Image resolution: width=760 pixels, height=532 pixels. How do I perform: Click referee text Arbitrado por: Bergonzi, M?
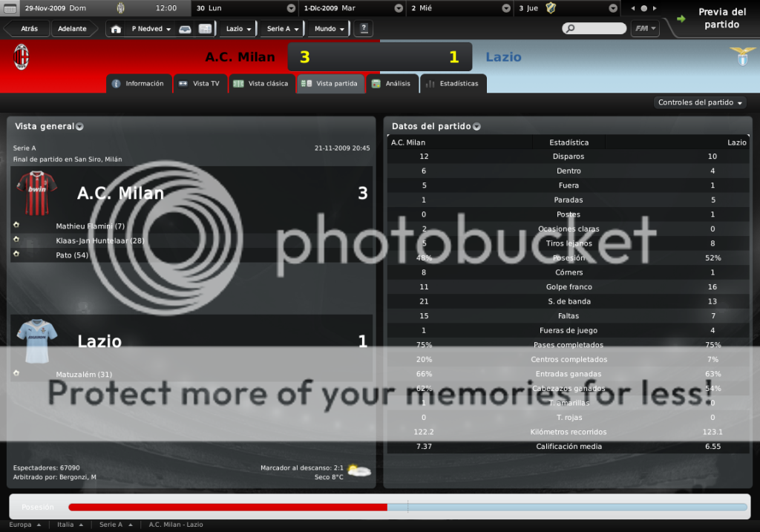54,477
